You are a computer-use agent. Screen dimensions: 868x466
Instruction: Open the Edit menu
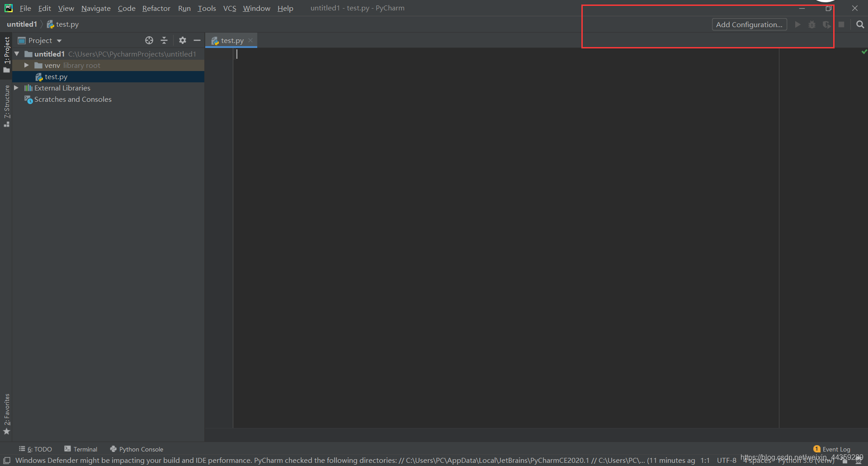coord(44,8)
